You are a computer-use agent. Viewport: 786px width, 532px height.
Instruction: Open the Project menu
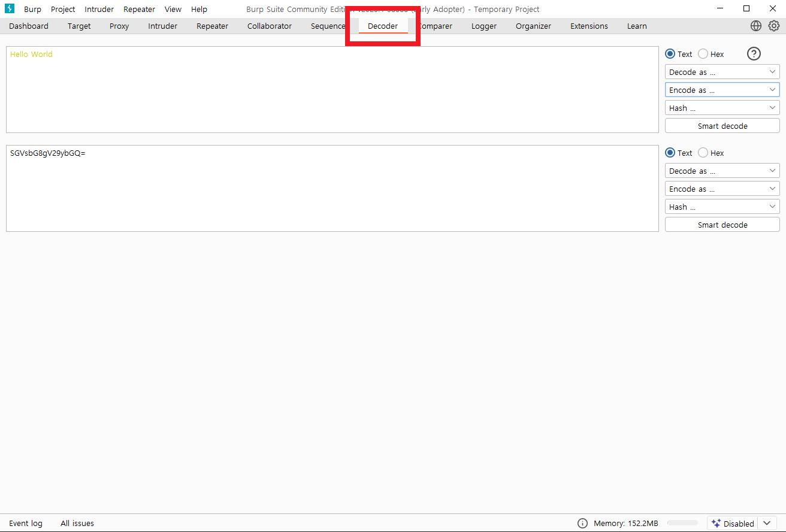(63, 9)
